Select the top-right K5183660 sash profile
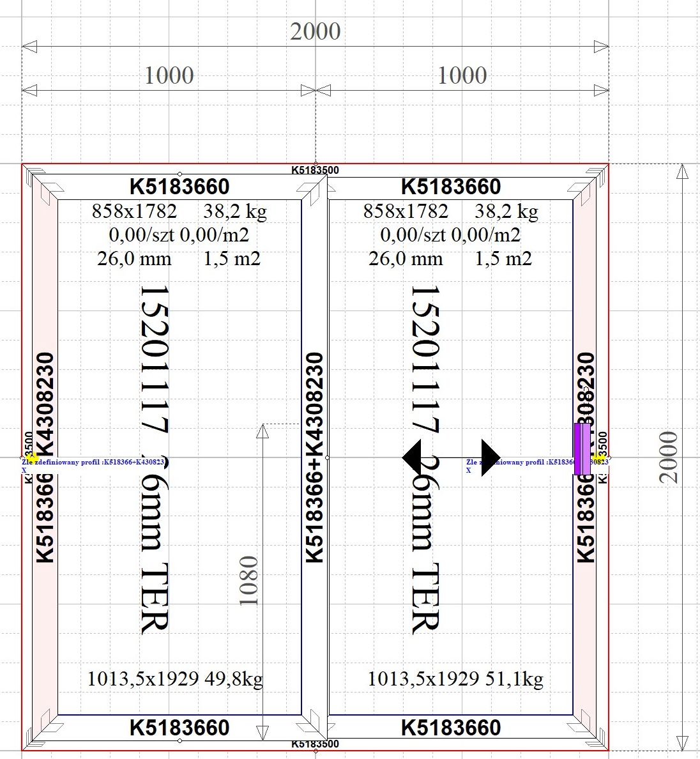Viewport: 700px width, 759px height. tap(450, 187)
